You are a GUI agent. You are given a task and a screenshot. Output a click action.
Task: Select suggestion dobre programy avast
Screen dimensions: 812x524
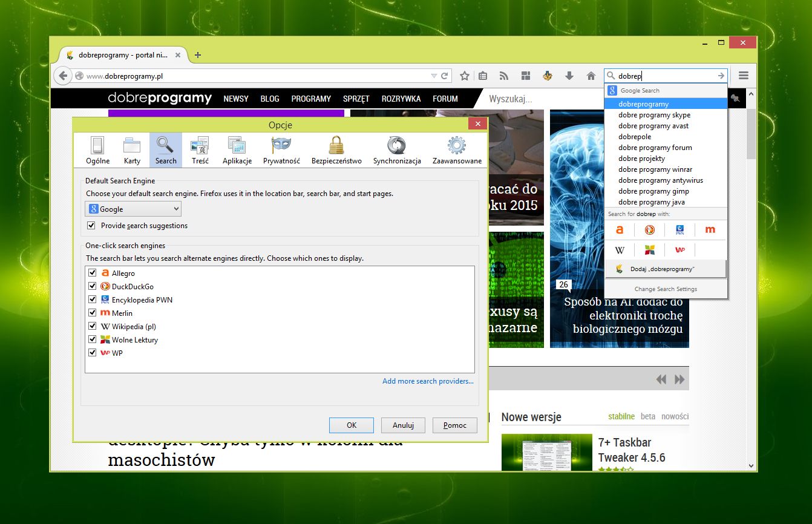[x=666, y=126]
